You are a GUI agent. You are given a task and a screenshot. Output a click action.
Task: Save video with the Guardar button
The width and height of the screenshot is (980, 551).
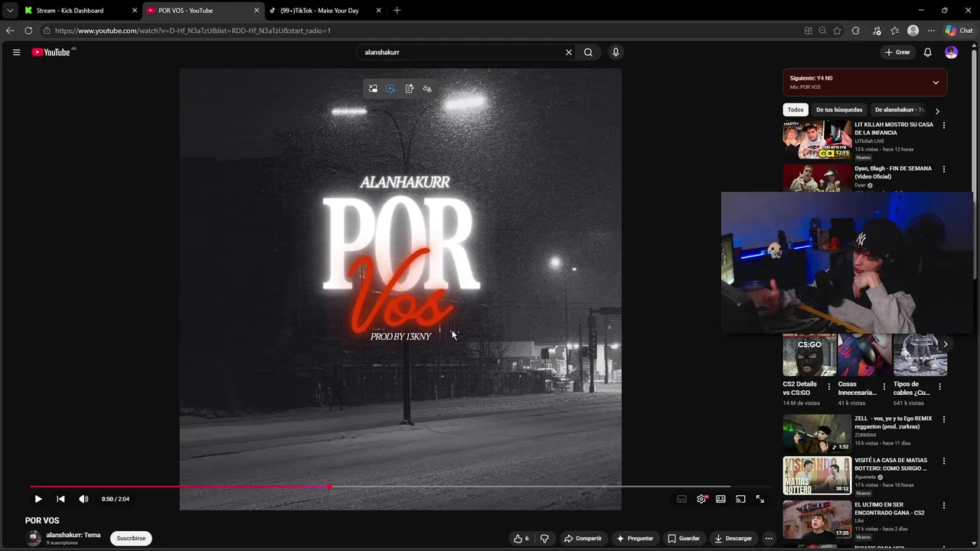coord(684,538)
